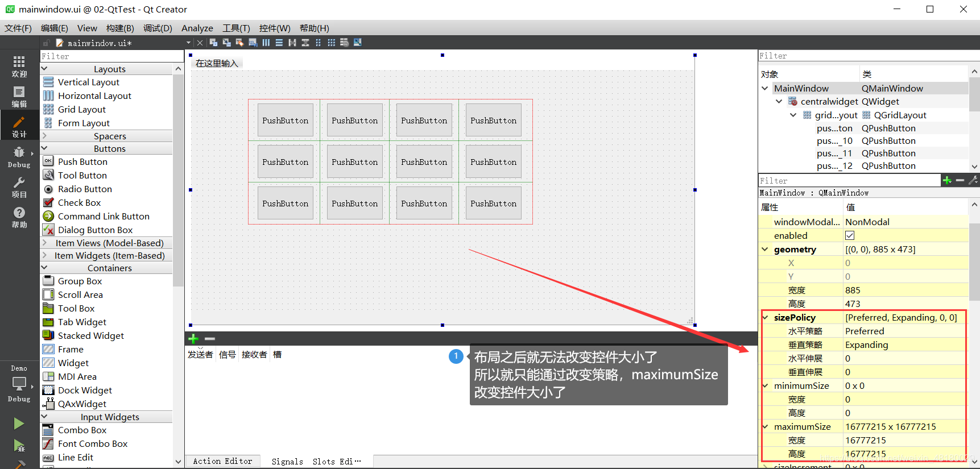This screenshot has width=980, height=469.
Task: Apply form layout from the toolbar
Action: 318,43
